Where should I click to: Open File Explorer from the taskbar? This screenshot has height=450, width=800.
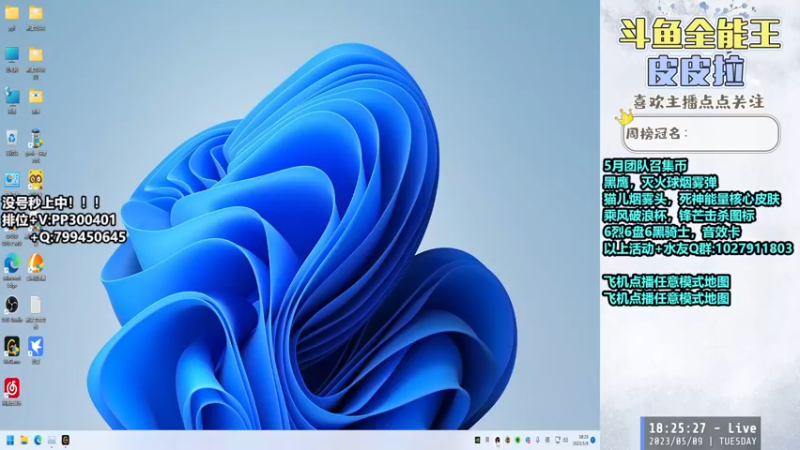tap(24, 440)
